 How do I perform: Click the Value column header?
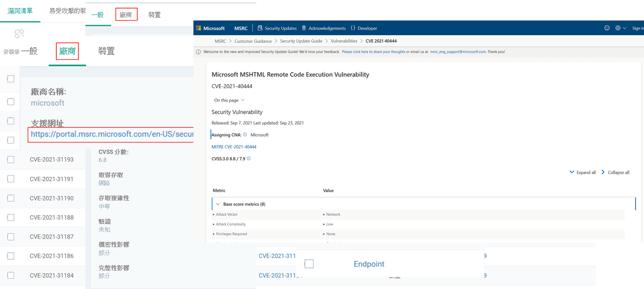click(x=328, y=190)
